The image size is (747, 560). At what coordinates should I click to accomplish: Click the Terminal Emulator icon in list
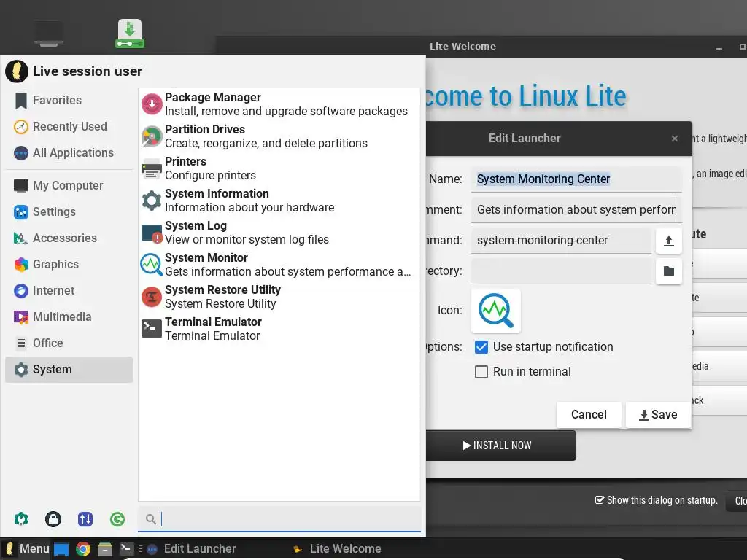(152, 329)
